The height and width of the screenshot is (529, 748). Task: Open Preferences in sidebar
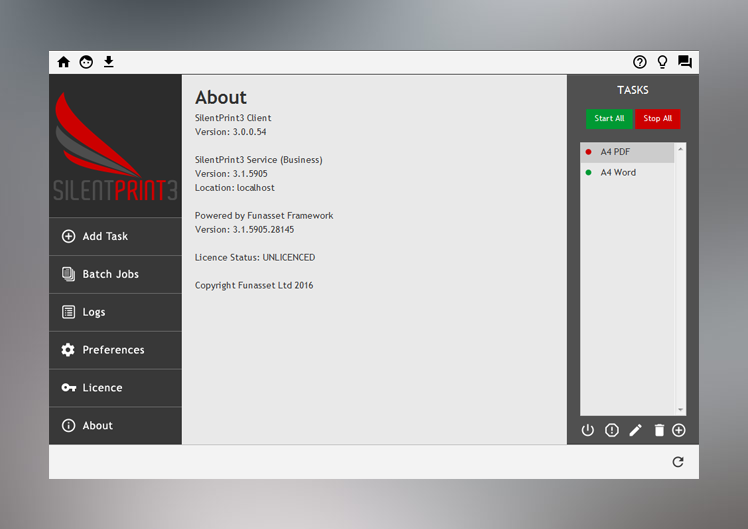[115, 350]
